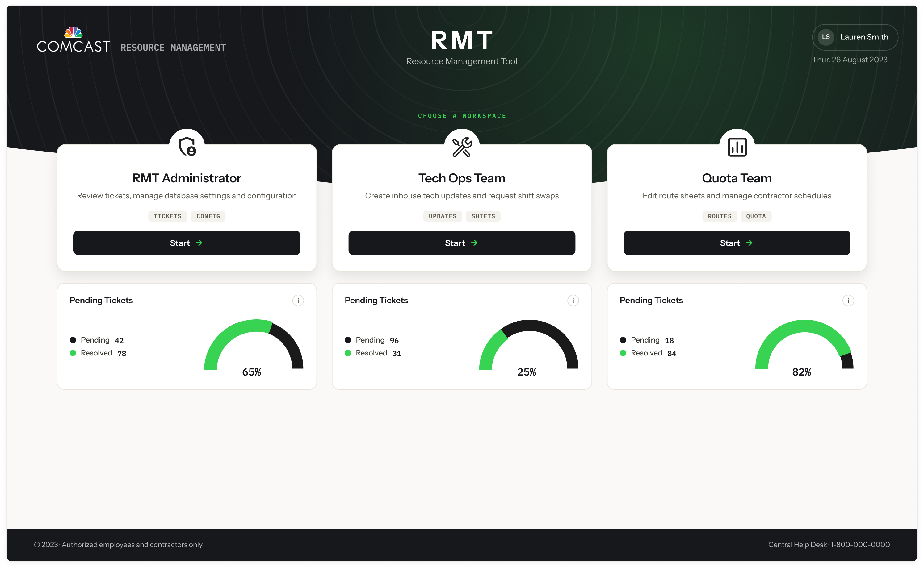Click the Tech Ops Team card title

462,178
